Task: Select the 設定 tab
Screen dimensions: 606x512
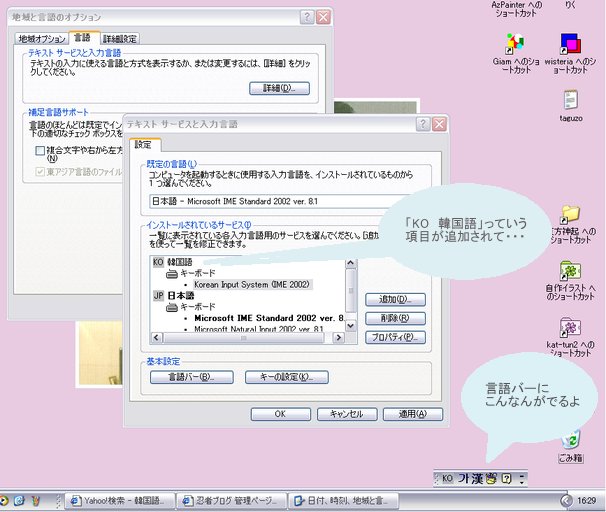Action: click(143, 145)
